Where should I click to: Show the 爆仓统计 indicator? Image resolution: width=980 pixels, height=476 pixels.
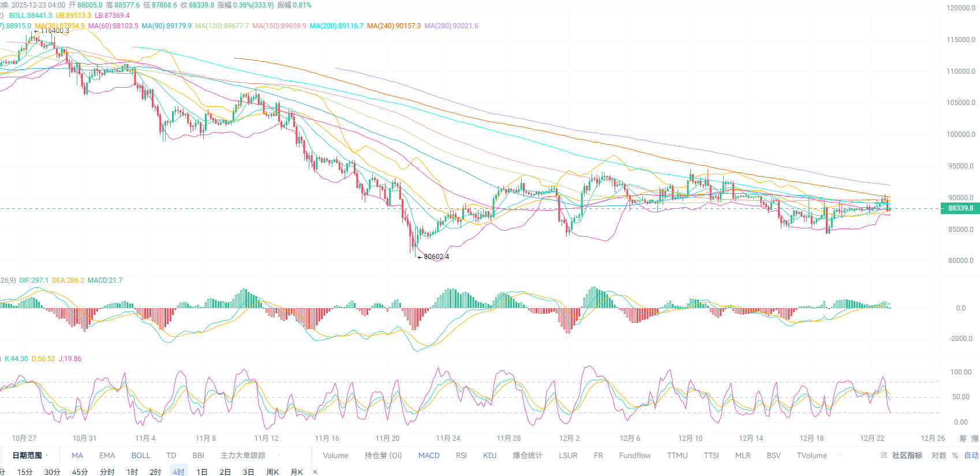(x=528, y=455)
